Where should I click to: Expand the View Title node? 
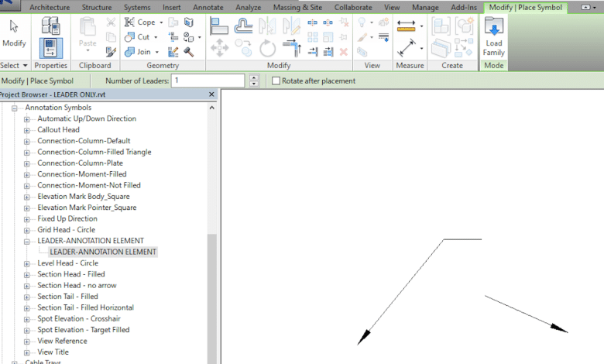(26, 353)
